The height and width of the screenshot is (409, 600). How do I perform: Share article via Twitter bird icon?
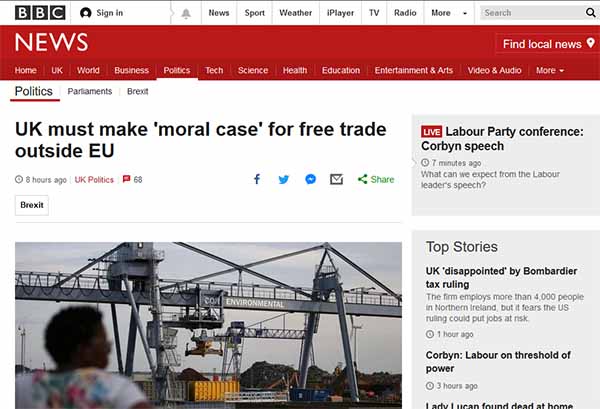(x=284, y=179)
